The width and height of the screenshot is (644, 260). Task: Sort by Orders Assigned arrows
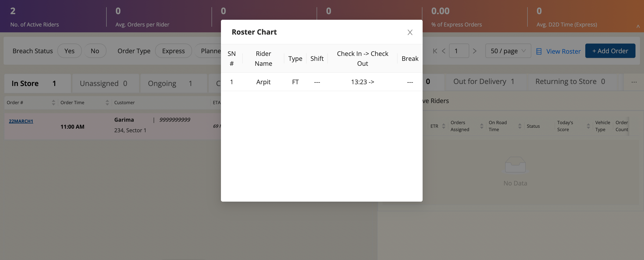482,126
